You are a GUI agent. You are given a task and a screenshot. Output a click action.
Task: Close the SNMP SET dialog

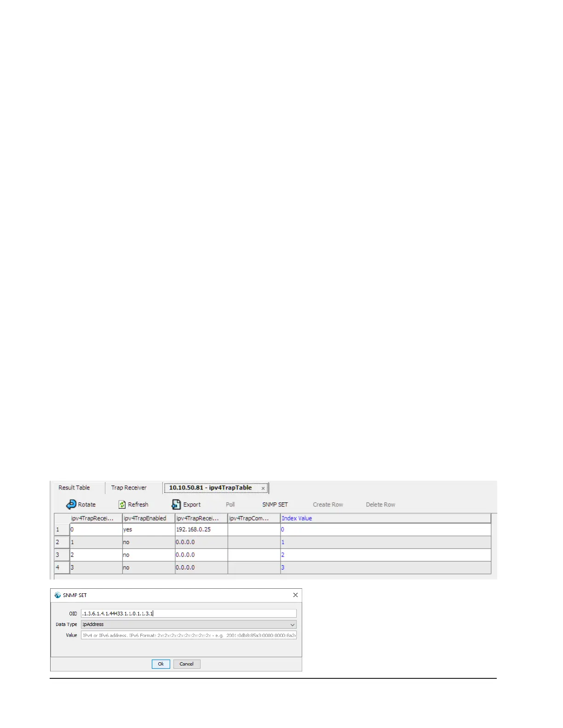pyautogui.click(x=295, y=595)
